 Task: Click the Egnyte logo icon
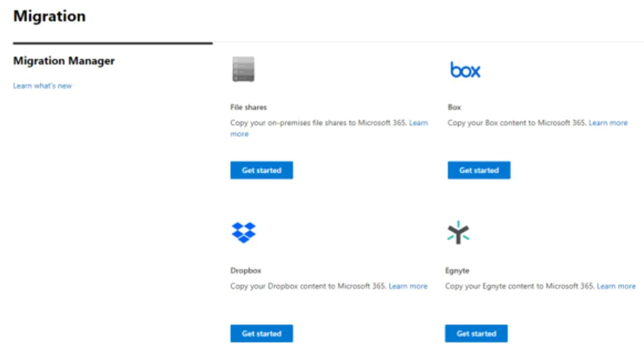(458, 233)
